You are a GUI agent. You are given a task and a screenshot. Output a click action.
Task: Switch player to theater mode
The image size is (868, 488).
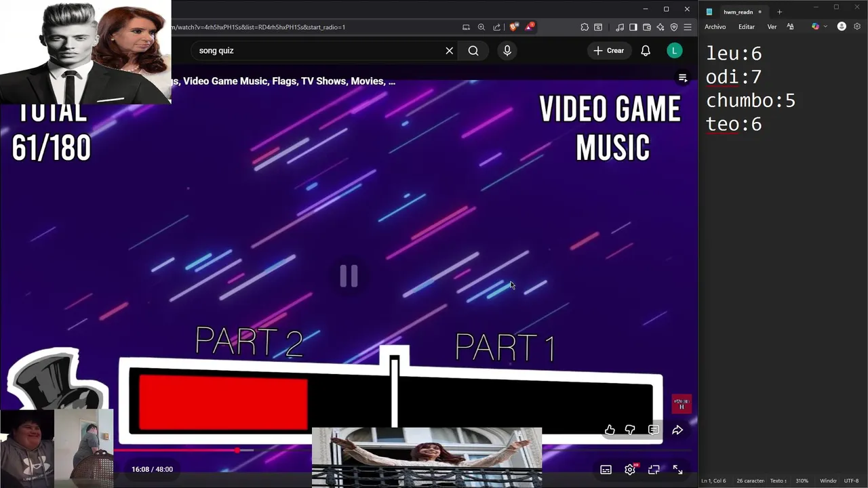pyautogui.click(x=654, y=469)
